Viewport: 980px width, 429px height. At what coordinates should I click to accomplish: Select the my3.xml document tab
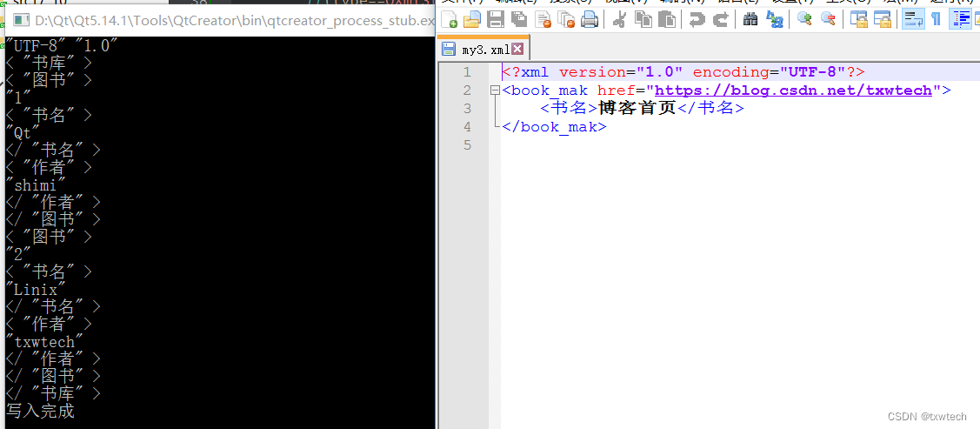pos(483,50)
